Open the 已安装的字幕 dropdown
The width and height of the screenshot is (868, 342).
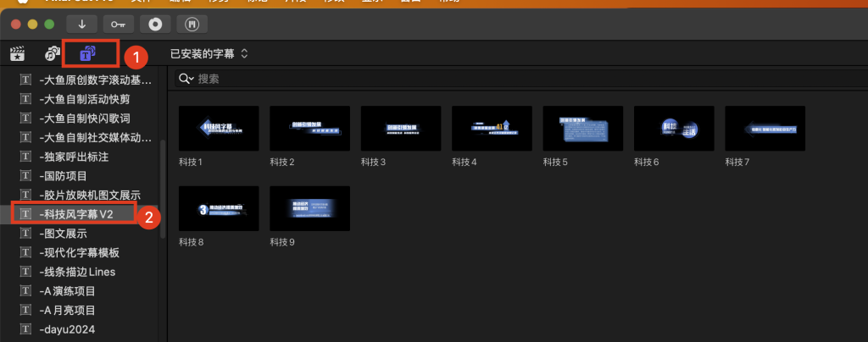(x=209, y=54)
